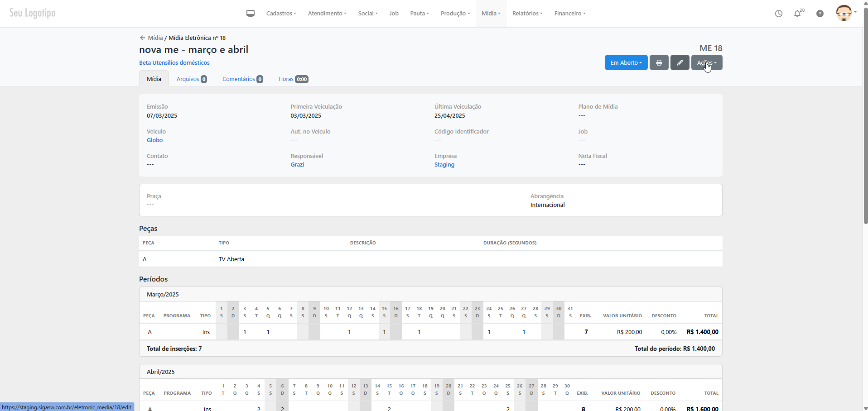This screenshot has width=868, height=411.
Task: Expand the Cadastros menu
Action: pyautogui.click(x=281, y=14)
